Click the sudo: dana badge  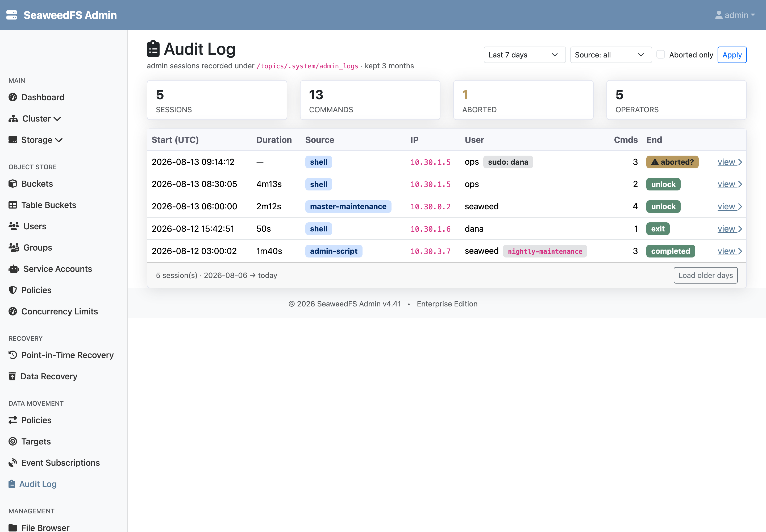point(508,162)
